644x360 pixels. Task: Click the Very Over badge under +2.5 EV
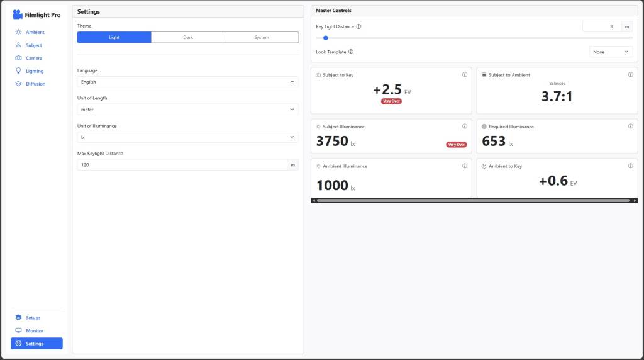click(391, 101)
